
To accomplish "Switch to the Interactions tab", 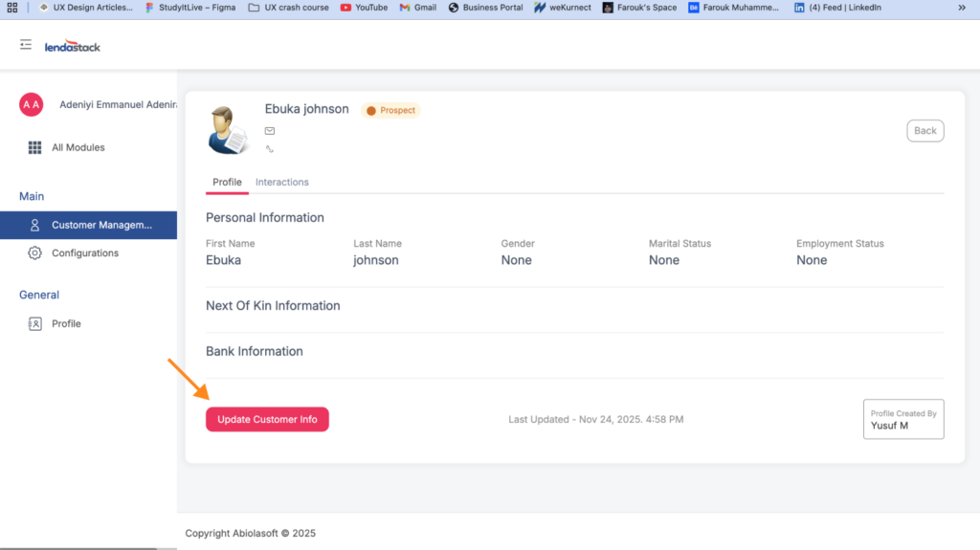I will click(x=281, y=182).
